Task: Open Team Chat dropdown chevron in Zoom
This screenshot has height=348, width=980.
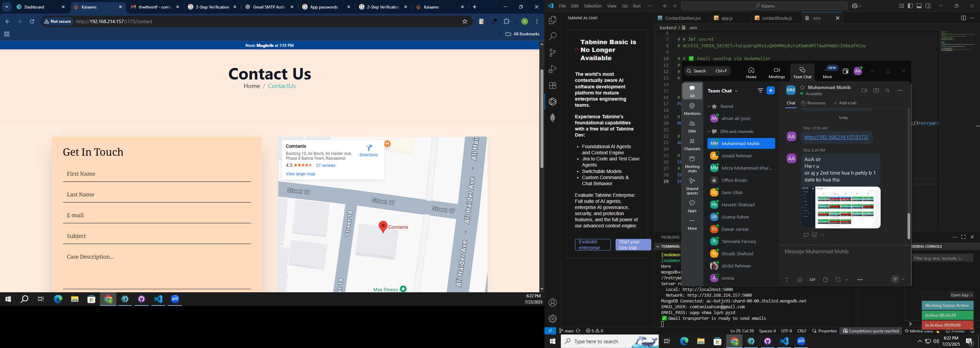Action: tap(736, 91)
